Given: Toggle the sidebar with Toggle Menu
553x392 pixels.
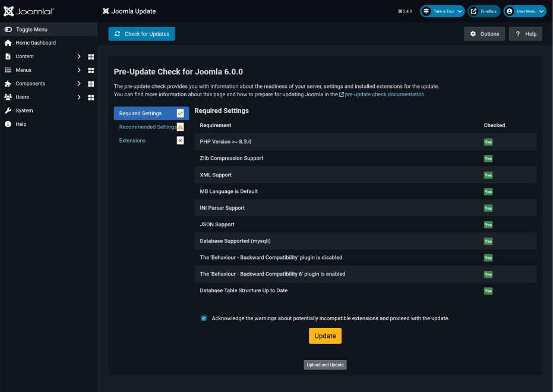Looking at the screenshot, I should 39,30.
